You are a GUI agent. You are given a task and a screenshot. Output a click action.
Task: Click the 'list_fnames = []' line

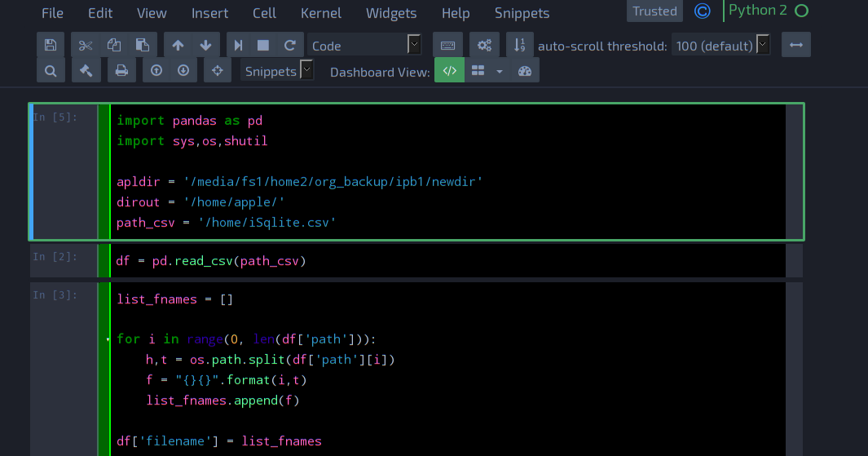[x=175, y=299]
